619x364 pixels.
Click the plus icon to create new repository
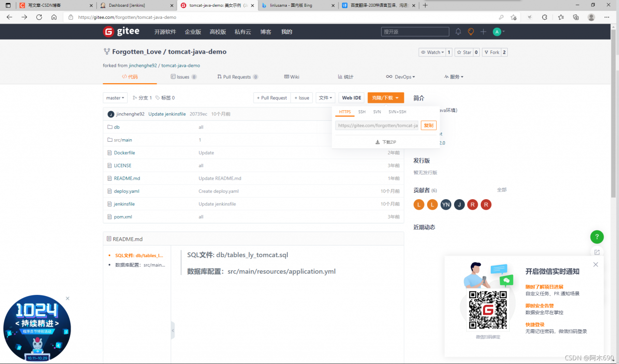(x=483, y=31)
